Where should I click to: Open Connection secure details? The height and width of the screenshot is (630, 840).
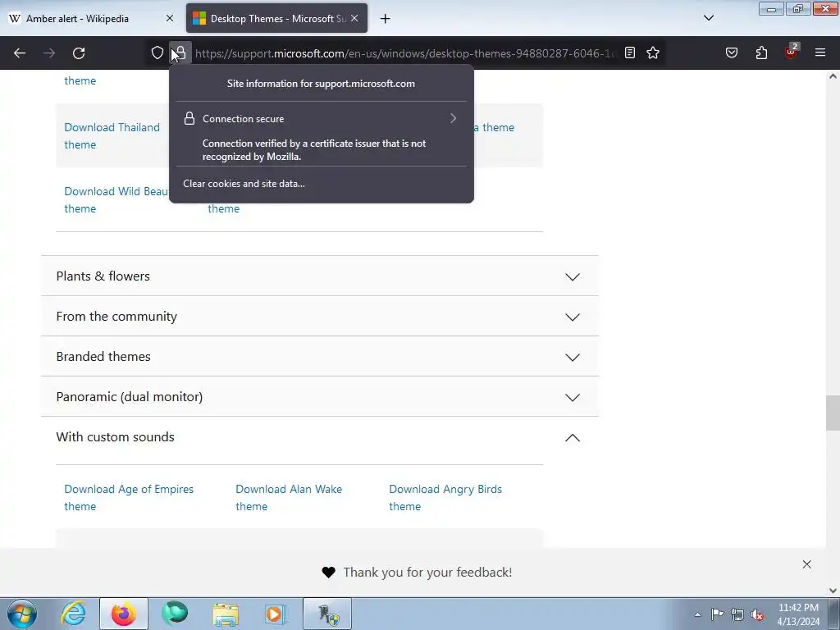(x=321, y=118)
